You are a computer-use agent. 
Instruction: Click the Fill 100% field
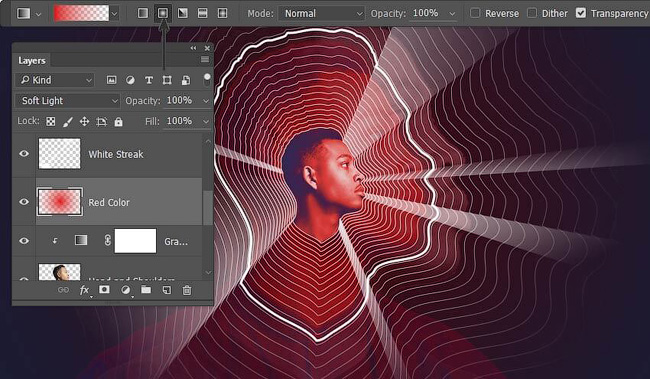coord(180,121)
